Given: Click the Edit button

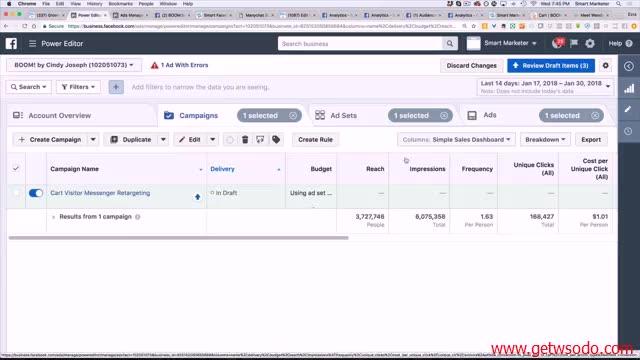Looking at the screenshot, I should coord(191,140).
